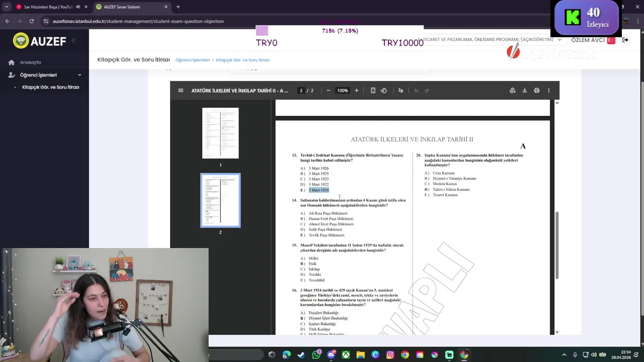This screenshot has height=362, width=644.
Task: Click option 'Tevfik Paşa Hükümeti'
Action: 327,235
